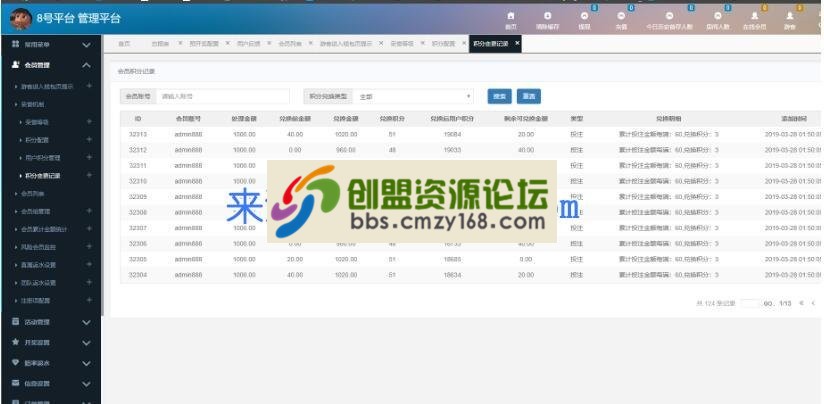Viewport: 824px width, 404px height.
Task: Click the 首页 home icon in header
Action: (x=510, y=16)
